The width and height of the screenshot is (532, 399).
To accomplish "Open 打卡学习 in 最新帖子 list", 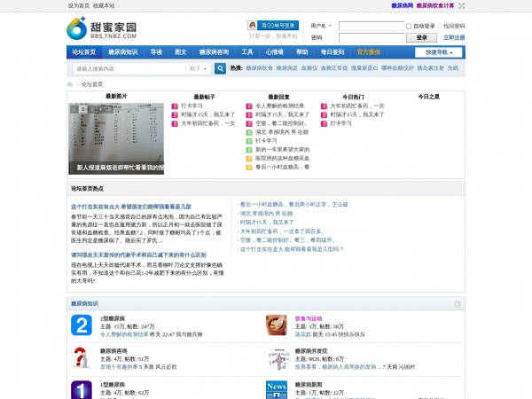I will pyautogui.click(x=192, y=106).
